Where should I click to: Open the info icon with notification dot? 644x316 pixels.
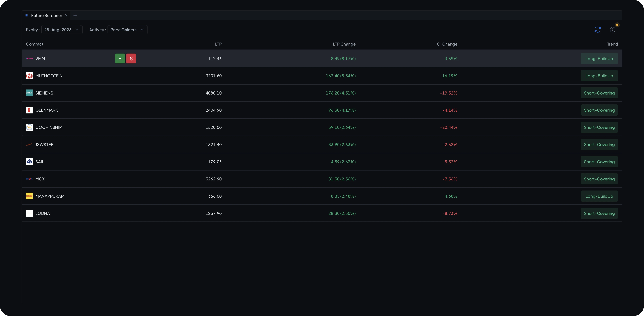coord(613,30)
